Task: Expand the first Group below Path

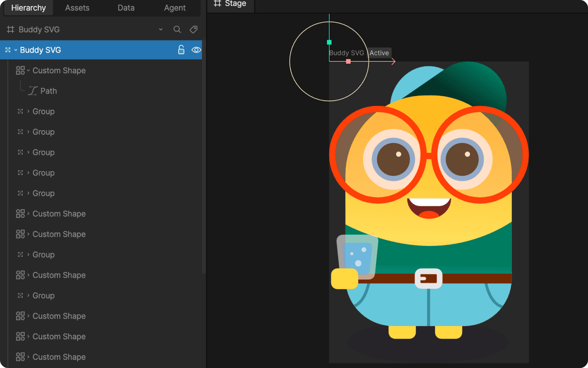Action: (28, 111)
